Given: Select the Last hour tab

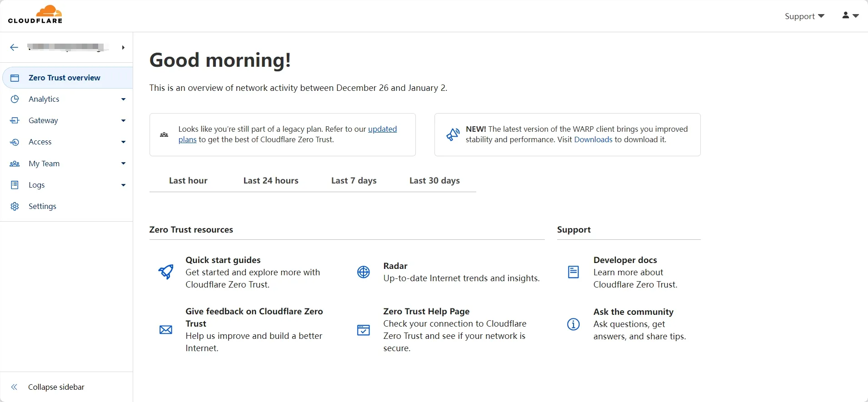Looking at the screenshot, I should pos(188,180).
